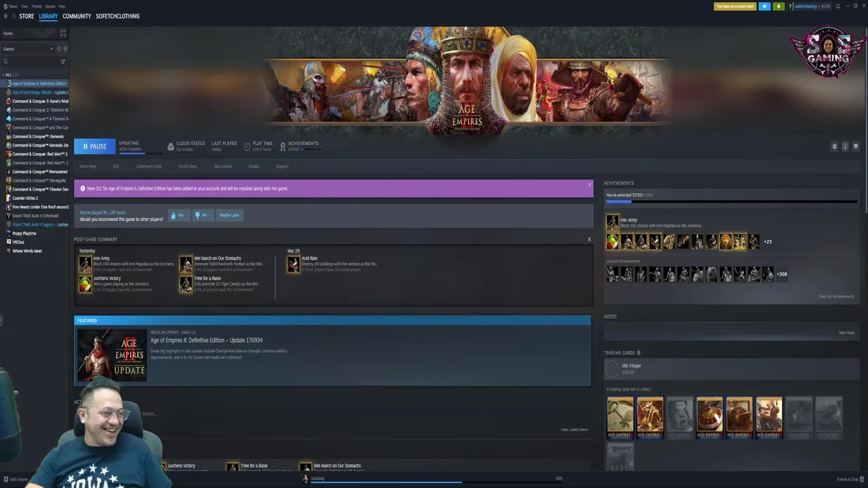Image resolution: width=868 pixels, height=488 pixels.
Task: Click the Time for a Raise summary icon
Action: pos(186,284)
